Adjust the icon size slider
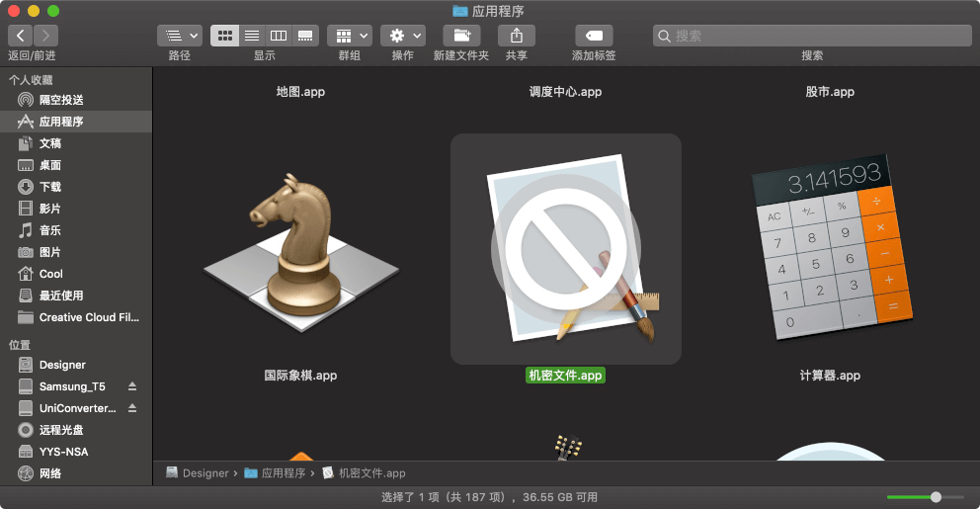 (x=936, y=497)
